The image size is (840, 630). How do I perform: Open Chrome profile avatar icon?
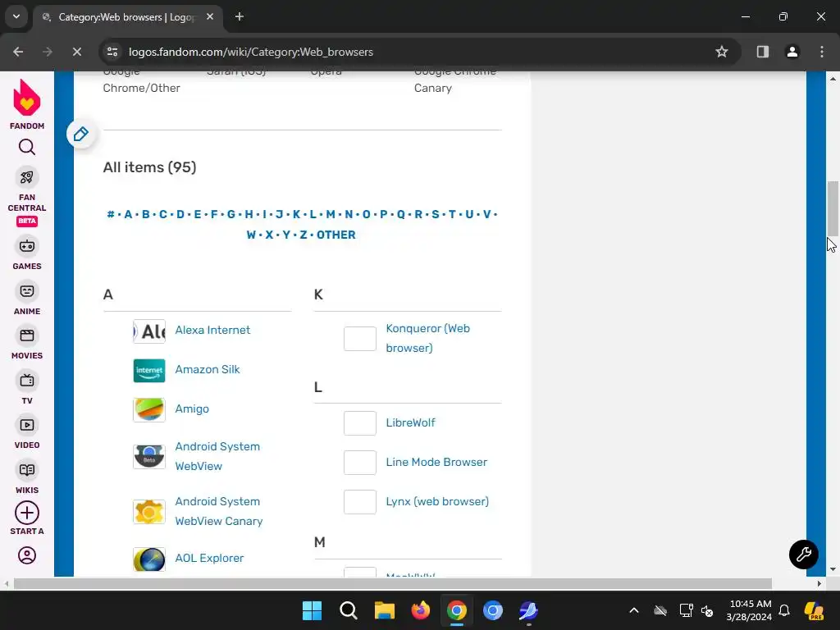(792, 52)
